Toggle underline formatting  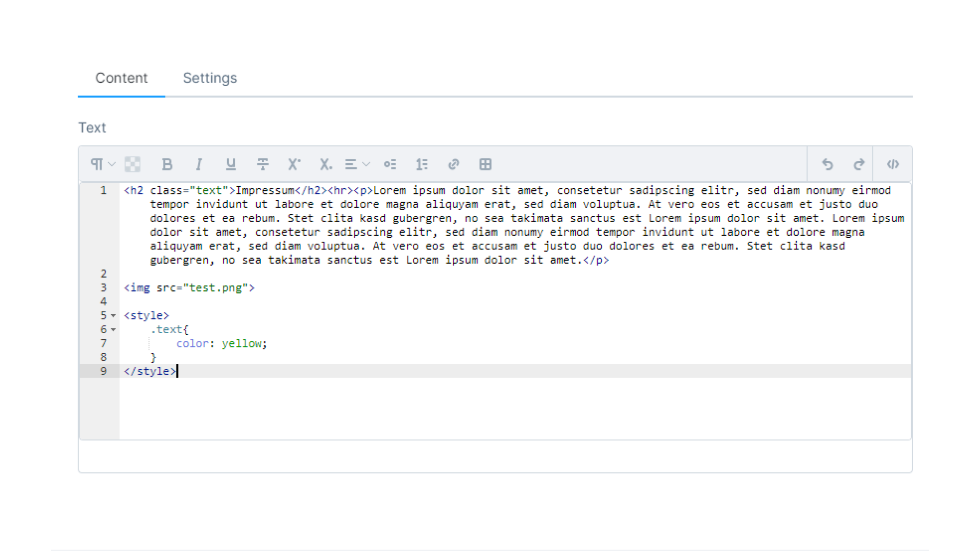(x=231, y=164)
